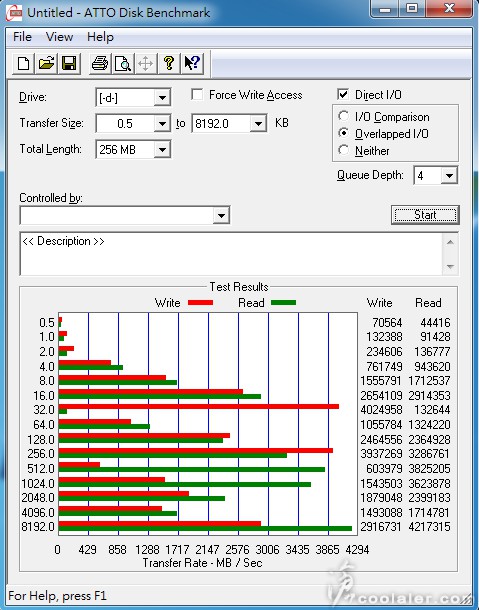Image resolution: width=479 pixels, height=610 pixels.
Task: Click the read value 2914353
Action: click(429, 396)
